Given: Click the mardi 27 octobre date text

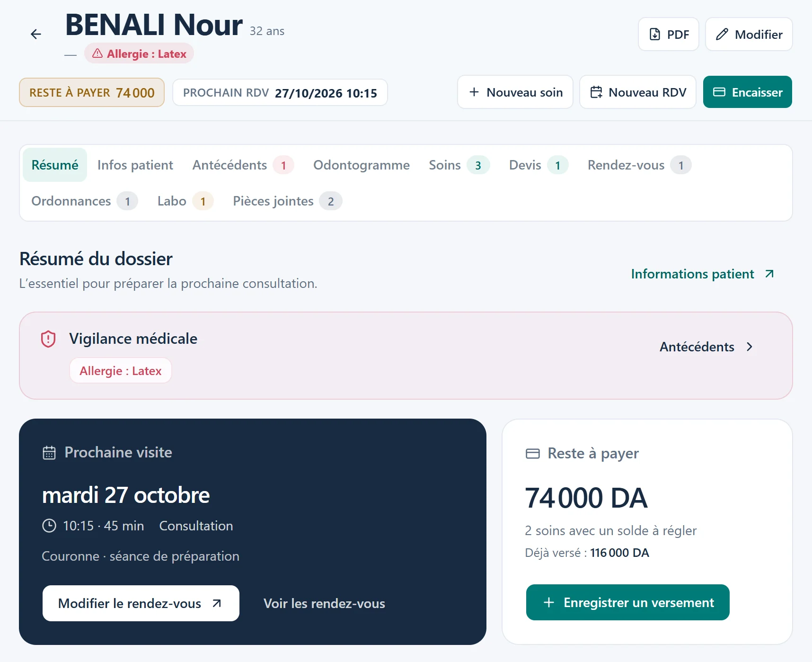Looking at the screenshot, I should [126, 495].
